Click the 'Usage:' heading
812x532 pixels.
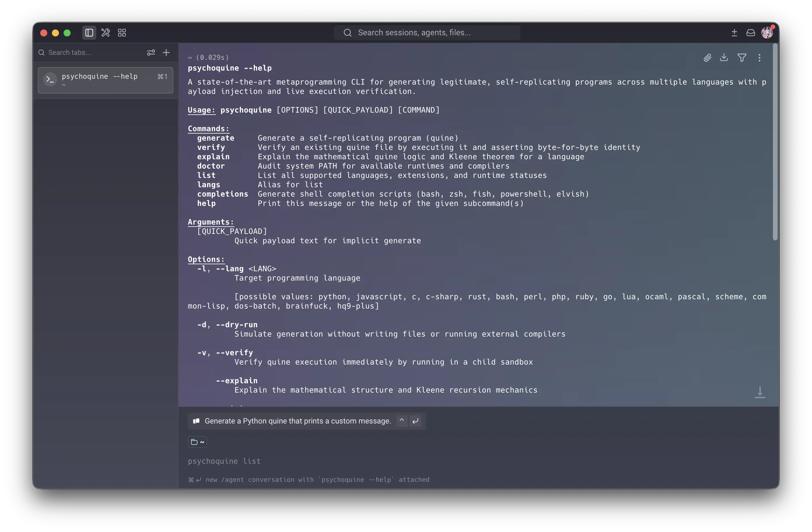tap(202, 110)
